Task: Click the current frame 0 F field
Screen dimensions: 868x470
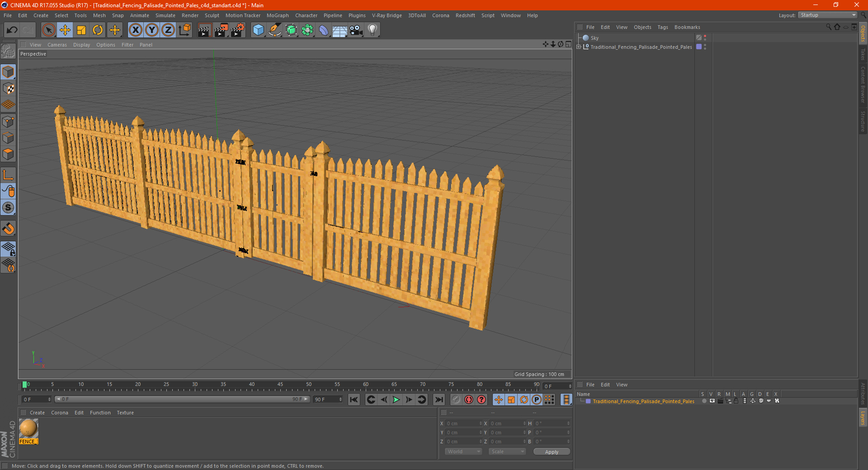Action: pos(36,399)
